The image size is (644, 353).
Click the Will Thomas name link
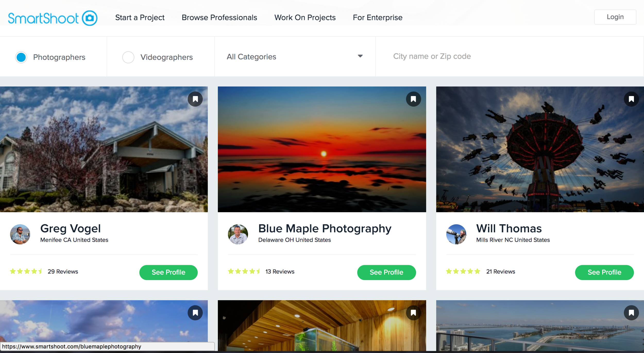[509, 229]
